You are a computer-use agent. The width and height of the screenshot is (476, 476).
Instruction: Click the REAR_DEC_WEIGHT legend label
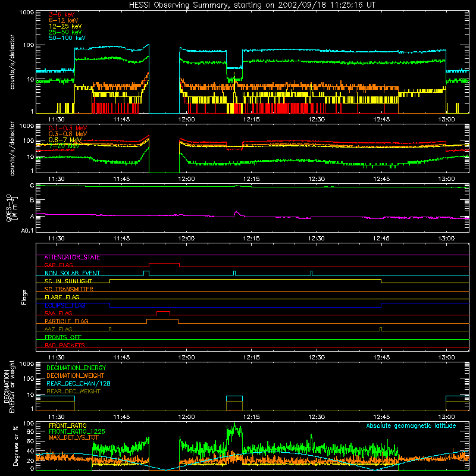coord(73,392)
